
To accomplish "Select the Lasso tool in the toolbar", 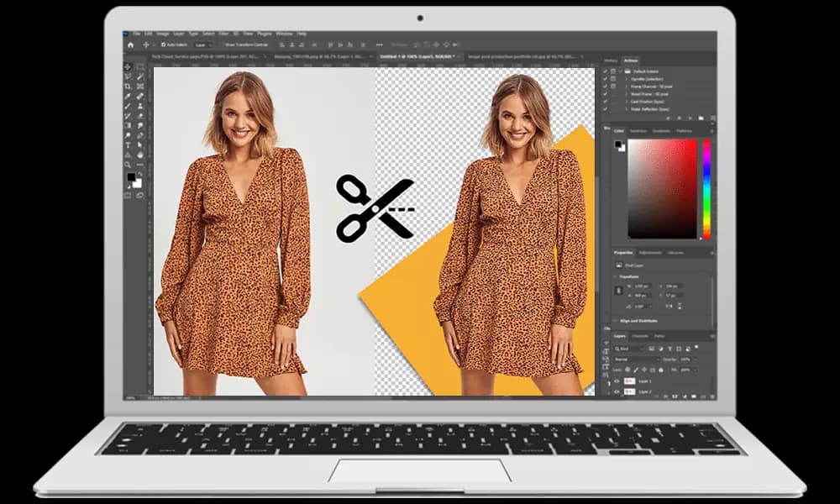I will [126, 76].
